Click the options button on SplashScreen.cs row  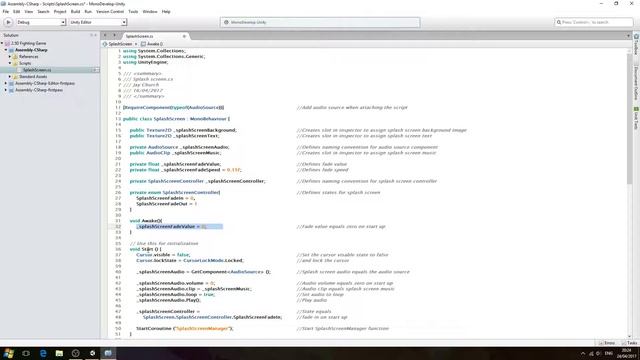pos(96,70)
